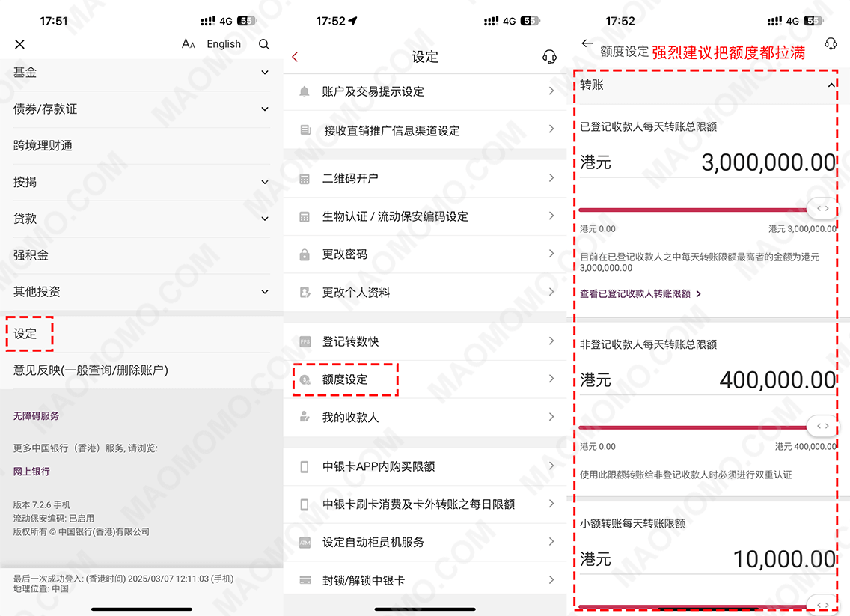
Task: Open 我的收款人 settings item
Action: 350,418
